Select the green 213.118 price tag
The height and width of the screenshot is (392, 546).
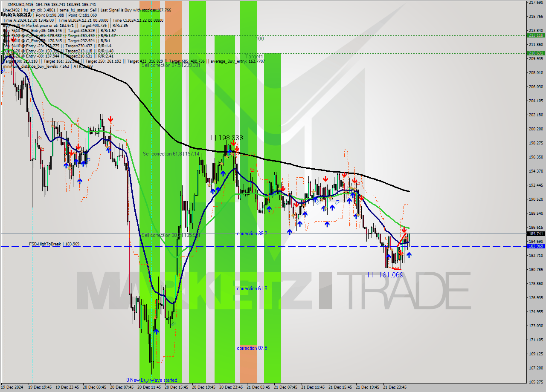[536, 35]
